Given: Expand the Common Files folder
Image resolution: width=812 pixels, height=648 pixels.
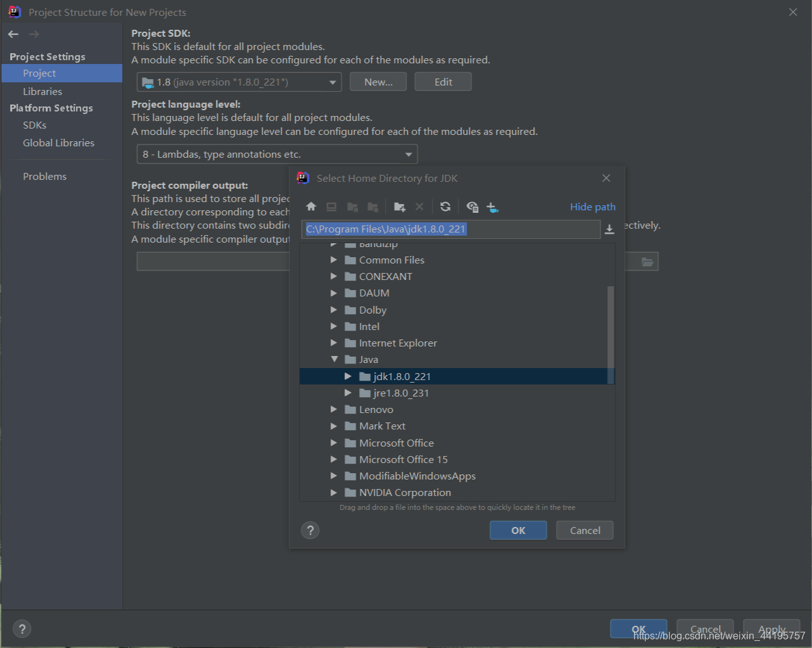Looking at the screenshot, I should [334, 260].
